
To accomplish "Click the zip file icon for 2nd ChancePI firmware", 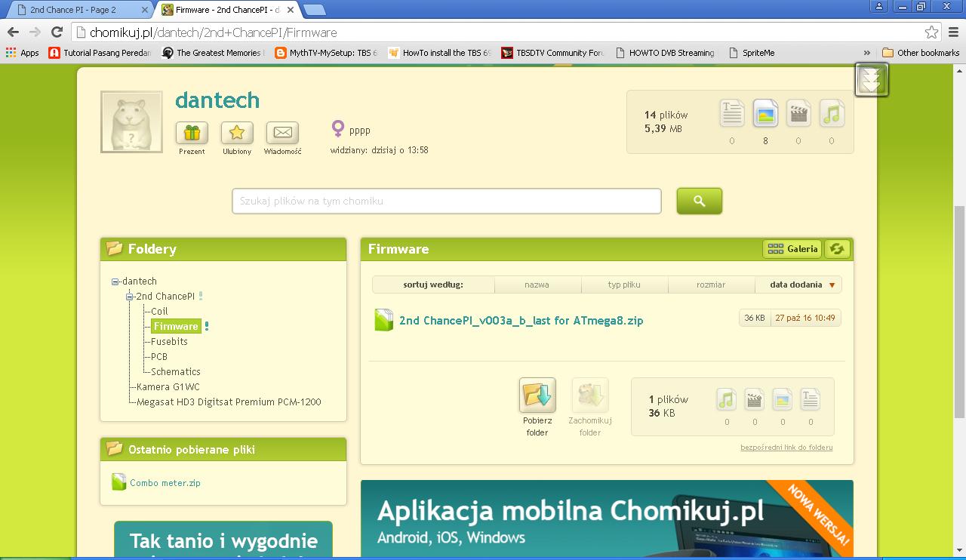I will (x=384, y=320).
